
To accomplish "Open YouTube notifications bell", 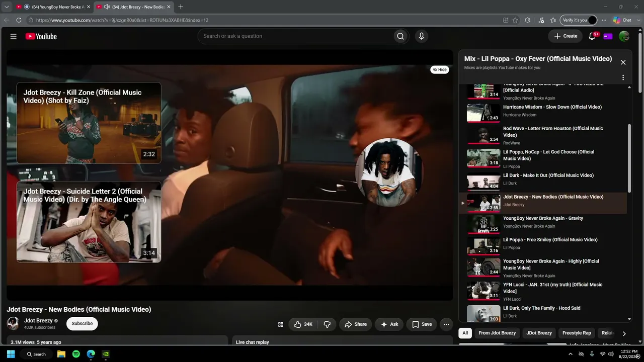I will (x=593, y=36).
